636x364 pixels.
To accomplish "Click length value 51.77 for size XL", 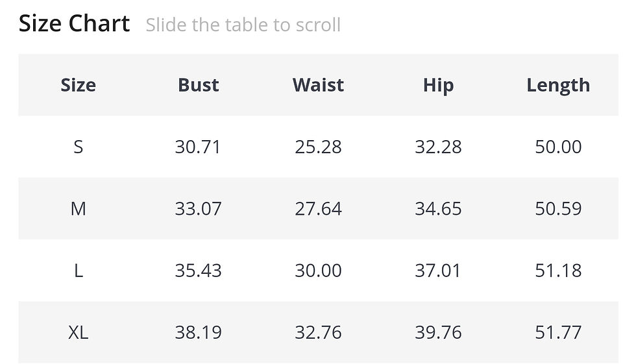I will pyautogui.click(x=559, y=332).
